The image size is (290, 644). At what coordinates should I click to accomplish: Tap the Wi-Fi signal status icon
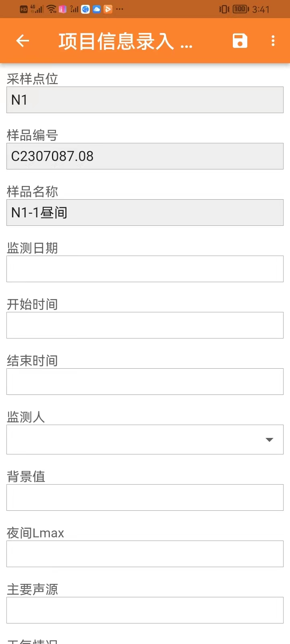(52, 9)
